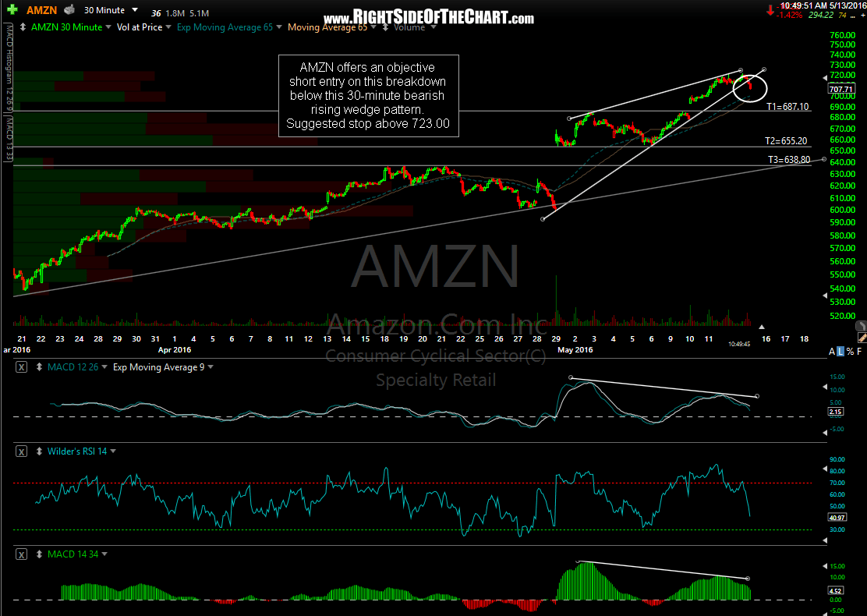Click the piggy bank icon beside AMZN

click(69, 10)
